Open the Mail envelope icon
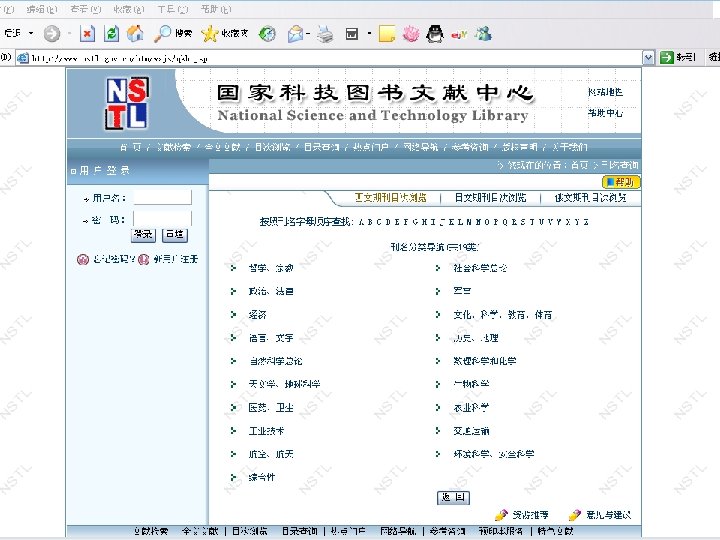Screen dimensions: 720x540 click(295, 34)
